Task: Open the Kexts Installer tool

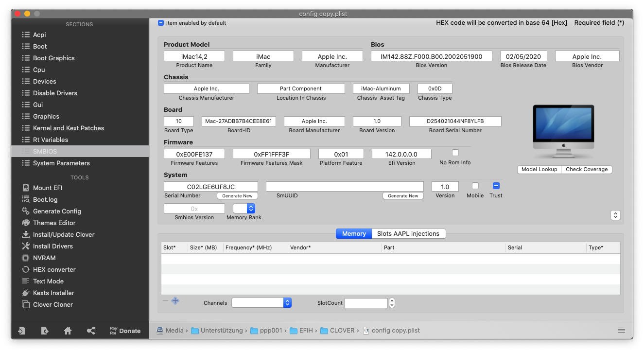Action: coord(53,293)
